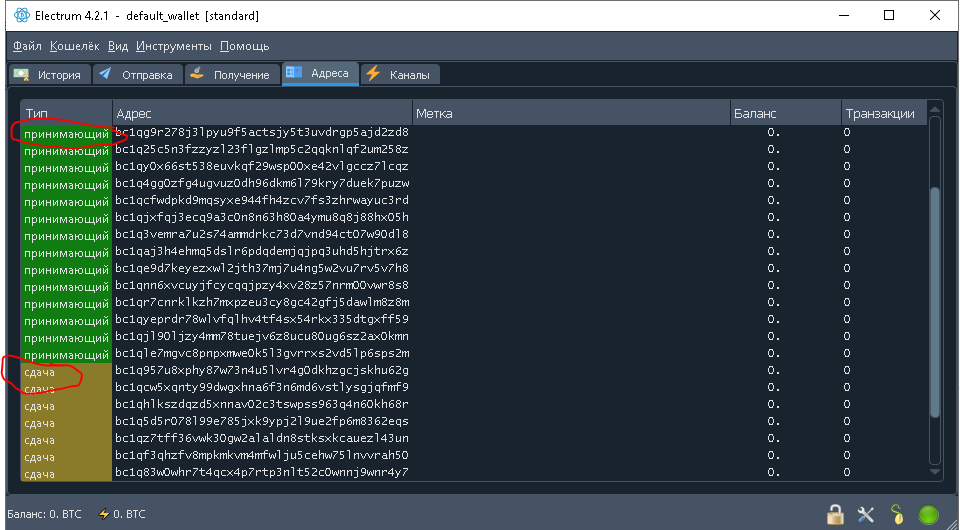
Task: Open preferences via the tools icon
Action: coord(866,514)
